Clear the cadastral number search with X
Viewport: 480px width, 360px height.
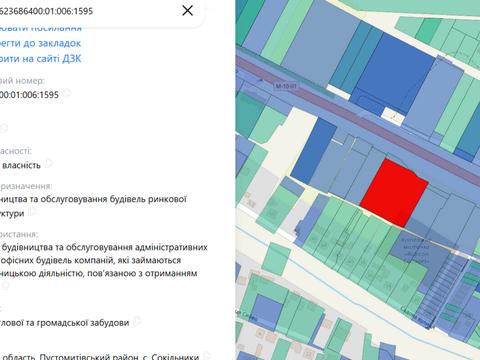[188, 11]
